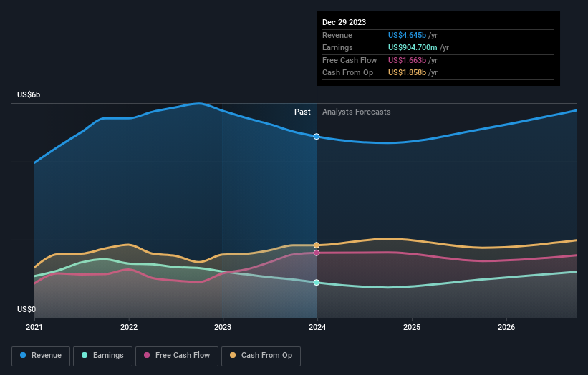Click the Cash From Op label in tooltip
Image resolution: width=588 pixels, height=375 pixels.
click(x=347, y=73)
